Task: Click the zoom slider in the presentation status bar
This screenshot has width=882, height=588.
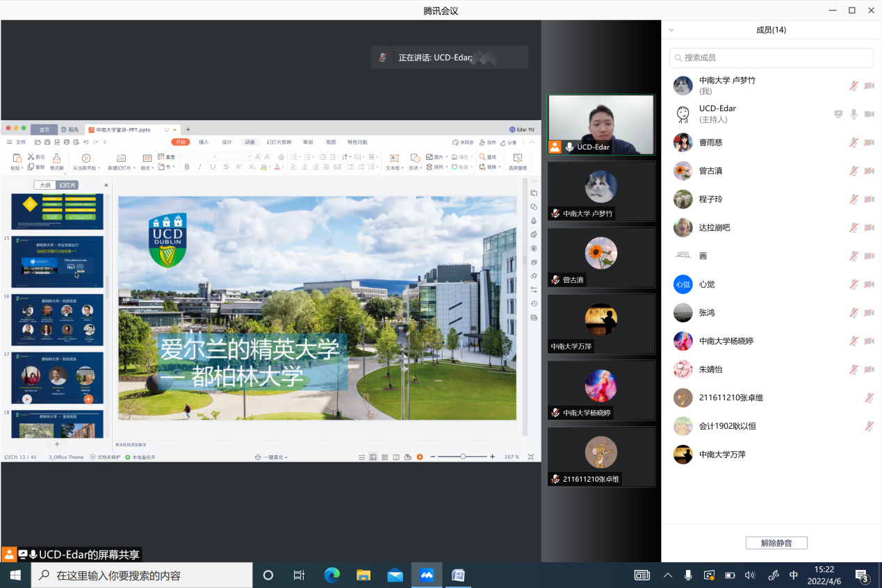Action: [x=463, y=457]
